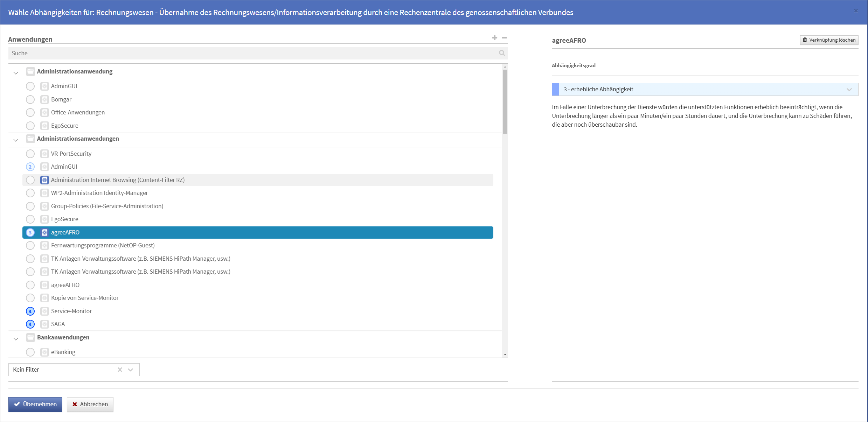
Task: Select WP2-Administration Identity-Manager tree item
Action: tap(99, 193)
